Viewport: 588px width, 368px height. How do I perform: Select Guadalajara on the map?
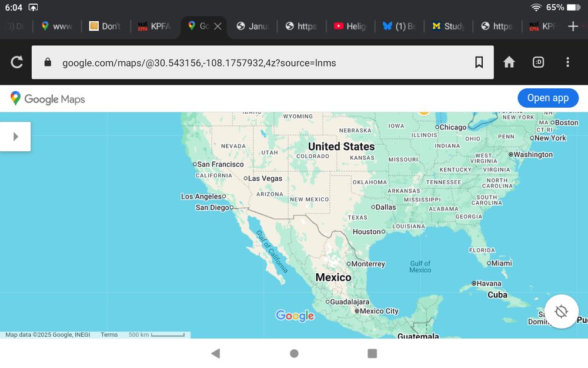(x=348, y=301)
